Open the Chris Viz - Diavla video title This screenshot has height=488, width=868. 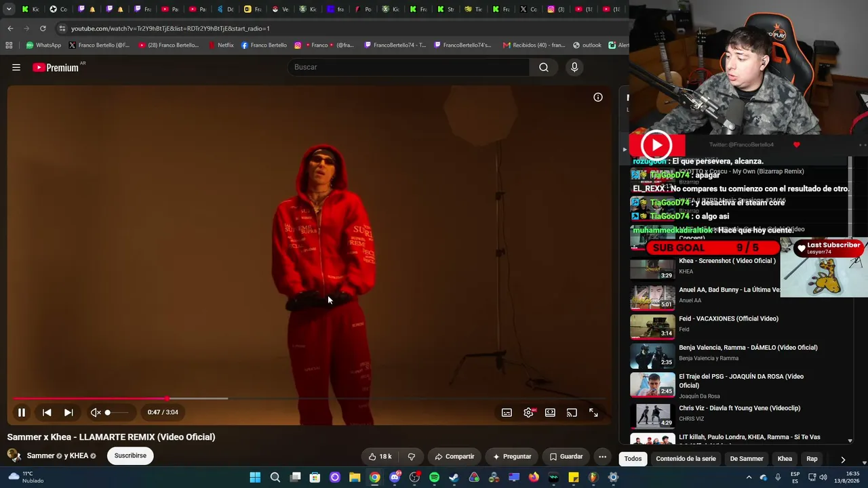pyautogui.click(x=739, y=408)
